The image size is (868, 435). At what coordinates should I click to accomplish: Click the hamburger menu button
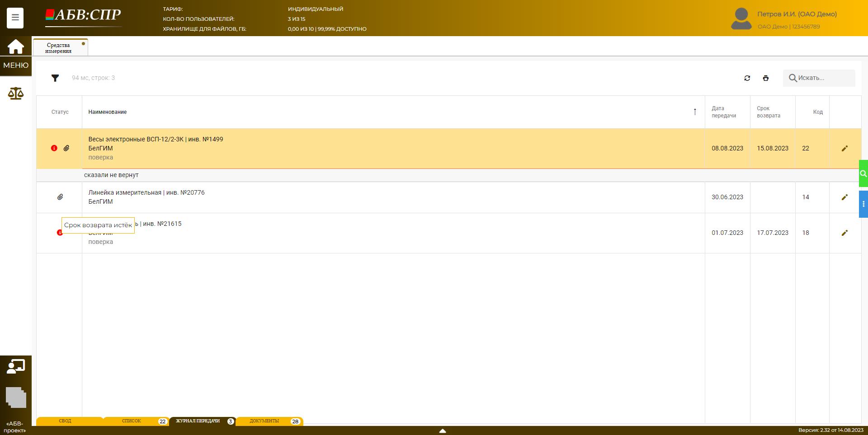click(15, 18)
